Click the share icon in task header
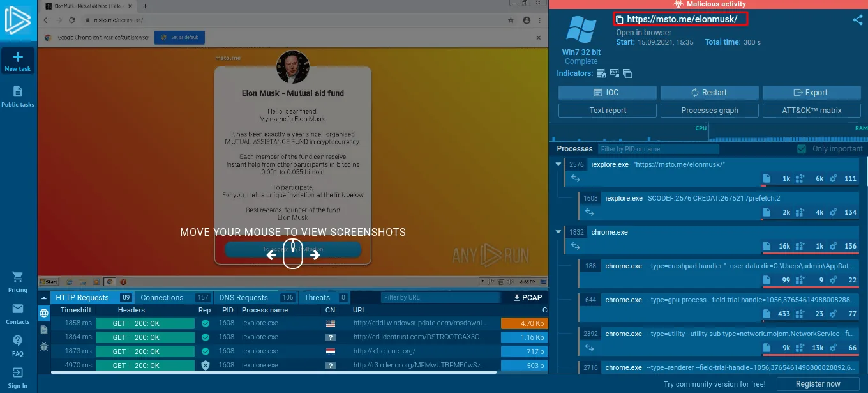The image size is (868, 393). click(x=858, y=19)
